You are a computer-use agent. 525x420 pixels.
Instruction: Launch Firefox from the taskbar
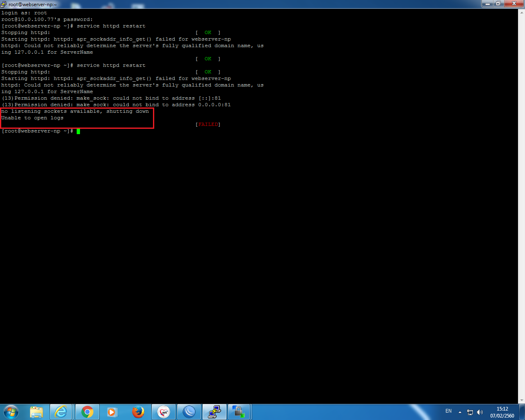[138, 412]
